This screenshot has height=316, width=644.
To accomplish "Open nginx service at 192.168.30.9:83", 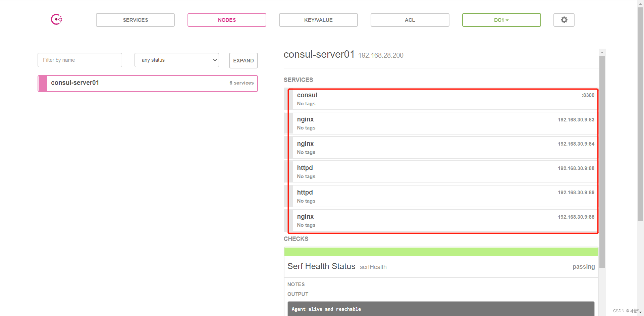I will tap(441, 123).
